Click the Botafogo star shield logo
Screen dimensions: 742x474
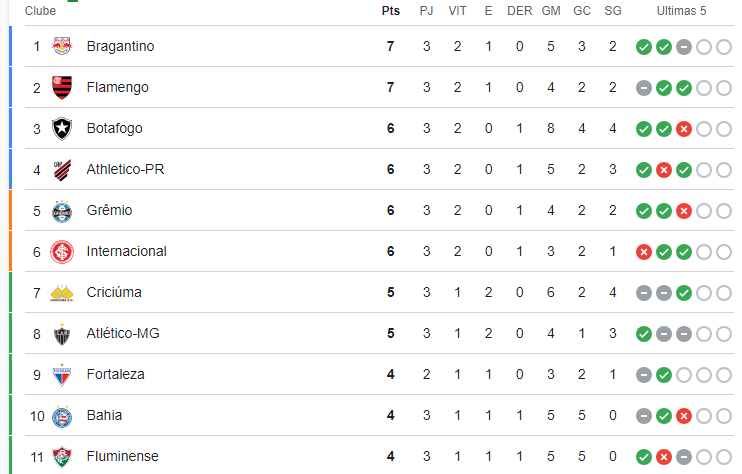pos(62,129)
